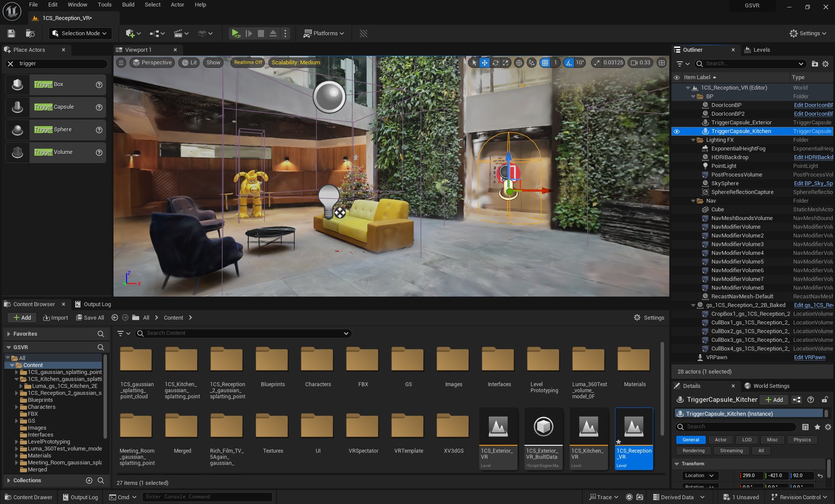
Task: Open viewport layout grid icon
Action: (661, 63)
